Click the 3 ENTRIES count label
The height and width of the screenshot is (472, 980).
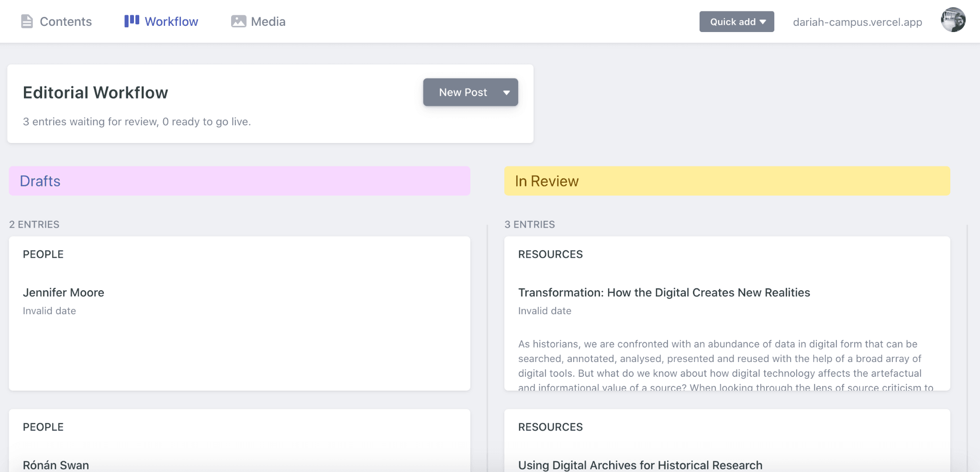pos(529,224)
